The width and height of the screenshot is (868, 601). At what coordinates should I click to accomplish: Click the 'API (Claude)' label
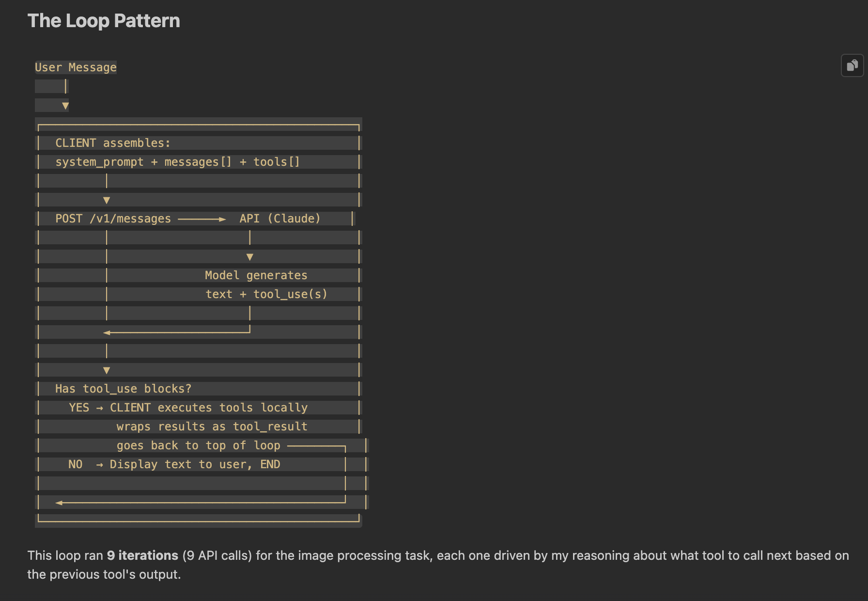280,219
